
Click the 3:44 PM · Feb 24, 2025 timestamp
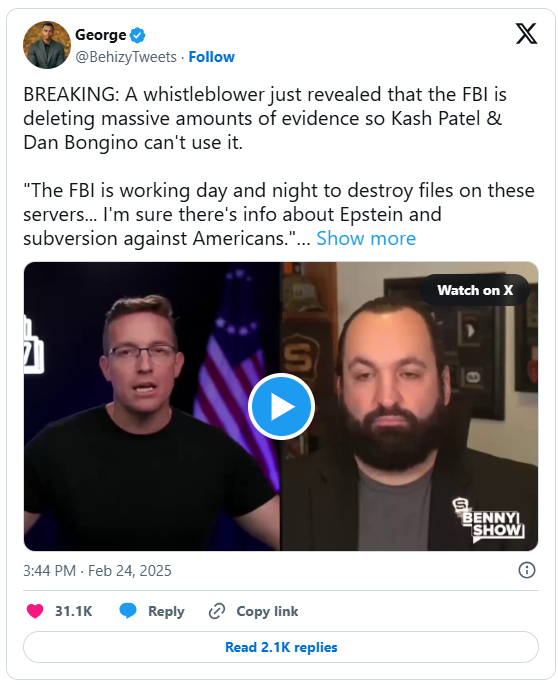click(x=97, y=571)
